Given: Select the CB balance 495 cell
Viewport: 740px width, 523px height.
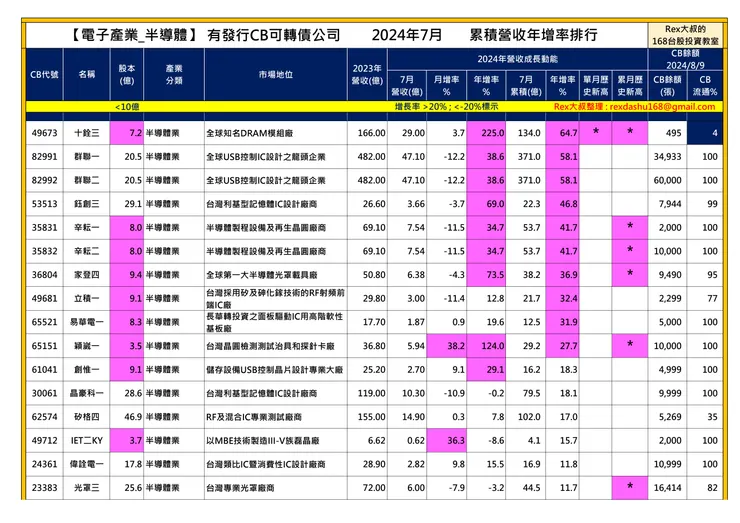Looking at the screenshot, I should pos(667,133).
